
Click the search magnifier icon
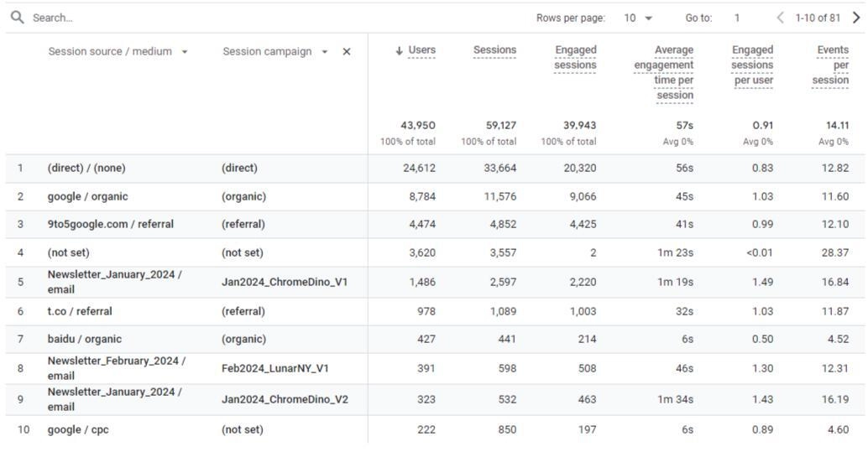17,17
